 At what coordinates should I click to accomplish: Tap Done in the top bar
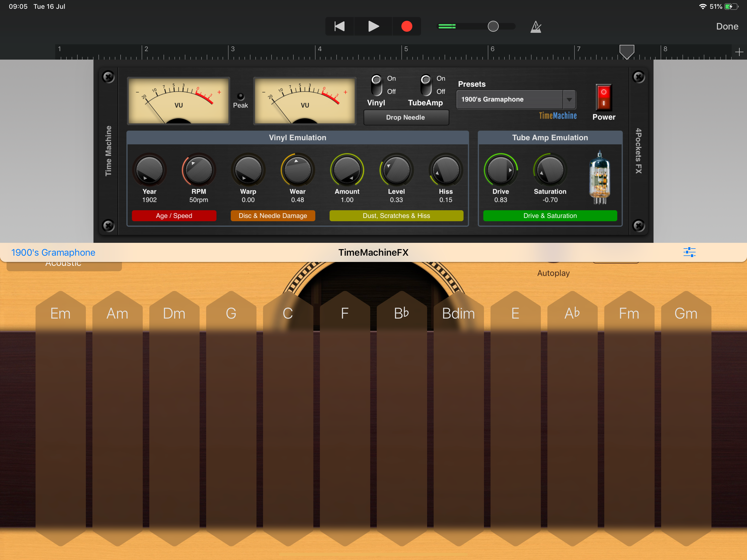(x=727, y=26)
